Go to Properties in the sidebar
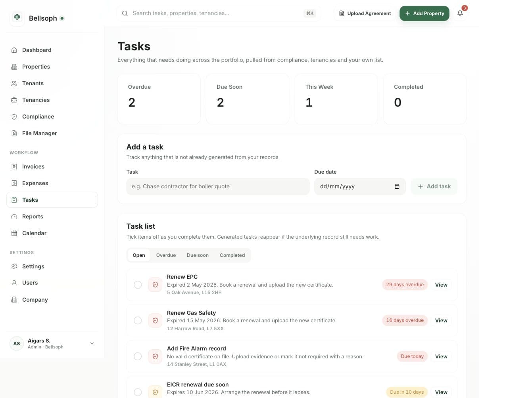532x398 pixels. pos(52,67)
